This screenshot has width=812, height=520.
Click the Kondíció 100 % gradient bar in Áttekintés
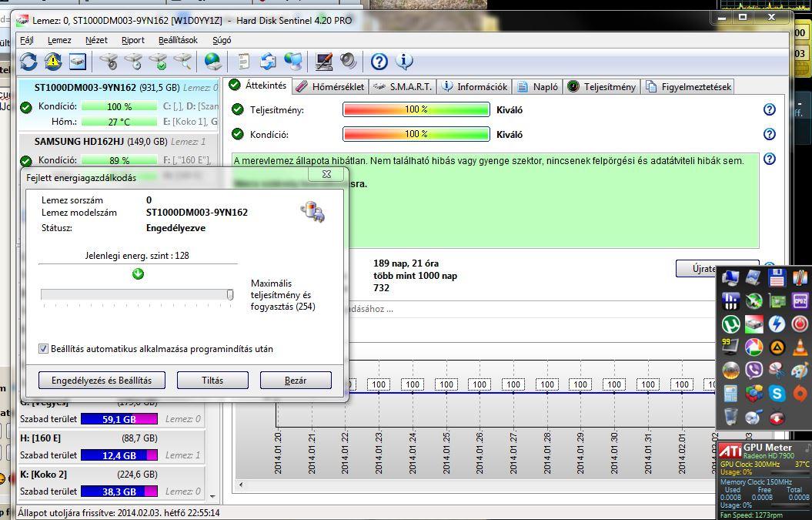click(416, 134)
